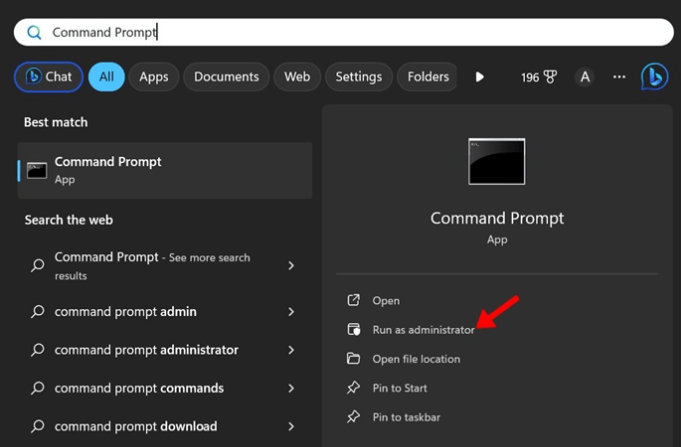Click into the search text field
Viewport: 681px width, 447px height.
(350, 32)
